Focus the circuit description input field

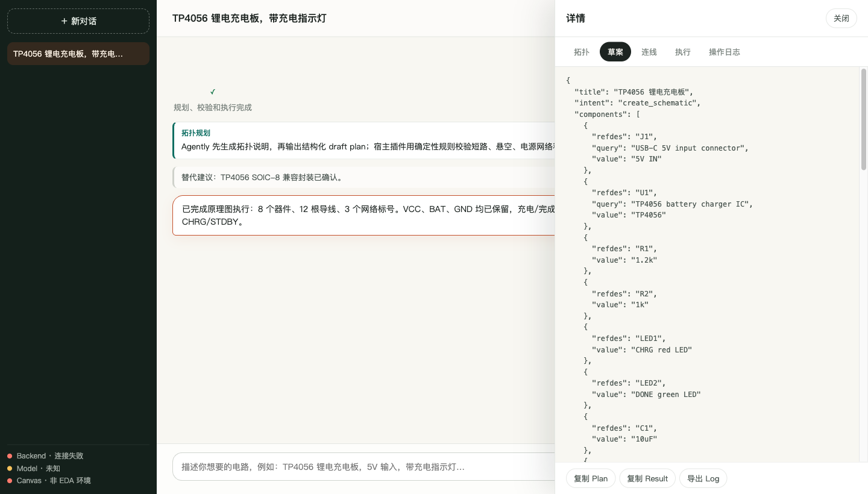363,467
